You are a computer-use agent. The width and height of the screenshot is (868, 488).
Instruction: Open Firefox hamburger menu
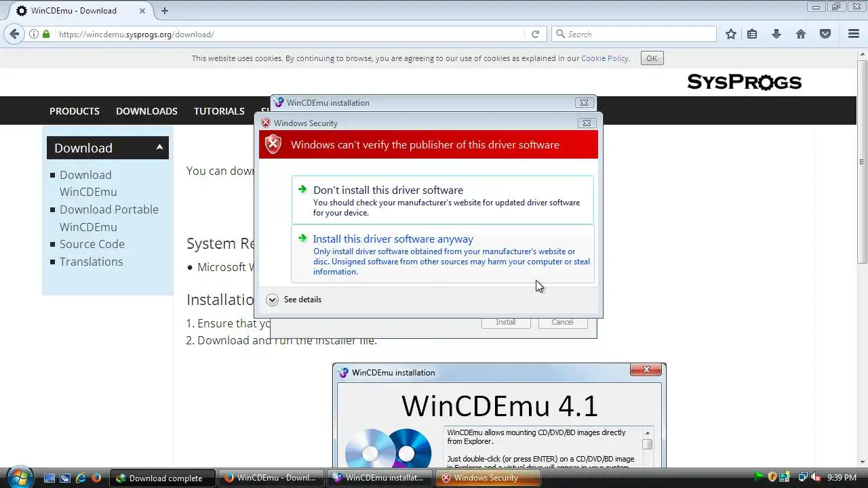[x=854, y=34]
